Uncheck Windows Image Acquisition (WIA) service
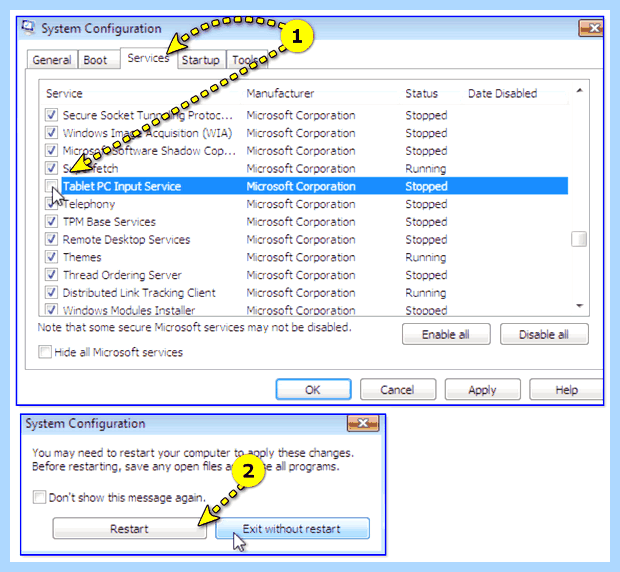 point(51,133)
